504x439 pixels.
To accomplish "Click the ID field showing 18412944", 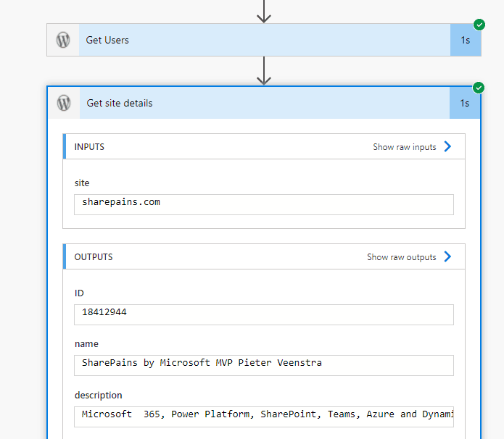I will point(264,314).
